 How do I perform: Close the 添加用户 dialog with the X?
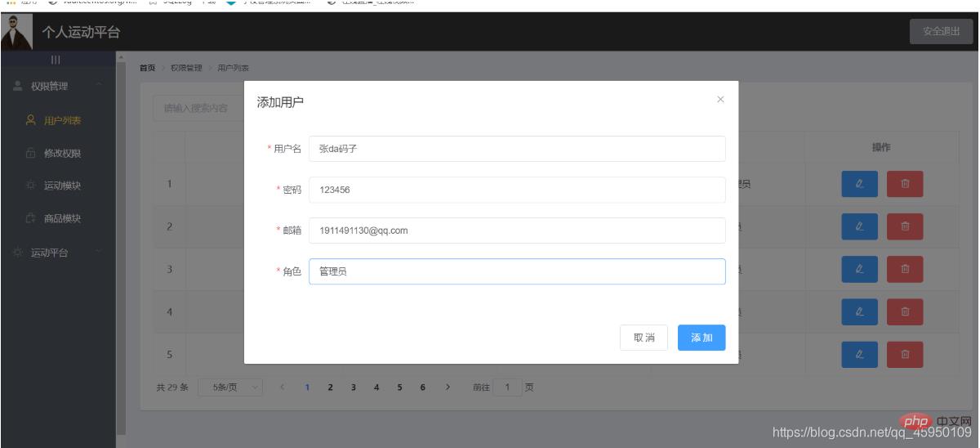tap(719, 100)
